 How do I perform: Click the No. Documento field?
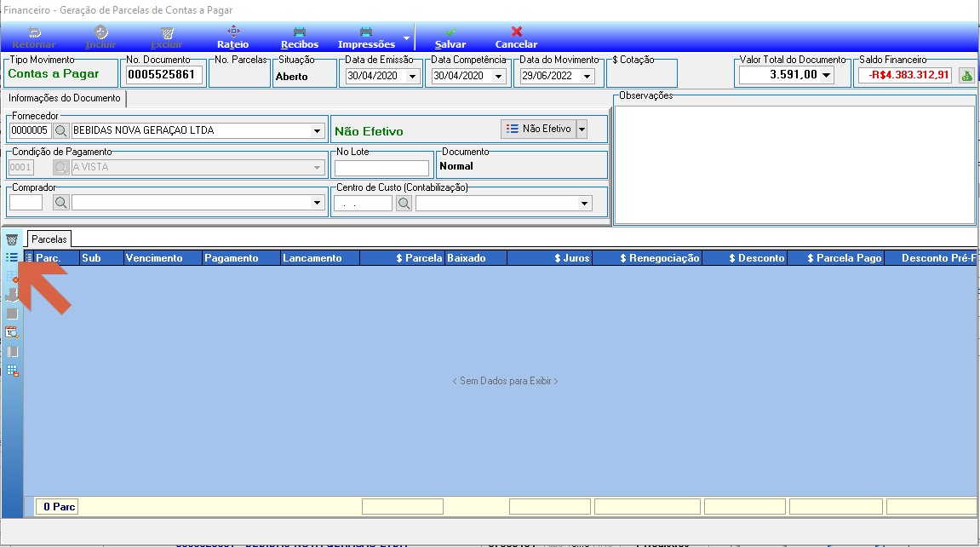163,74
